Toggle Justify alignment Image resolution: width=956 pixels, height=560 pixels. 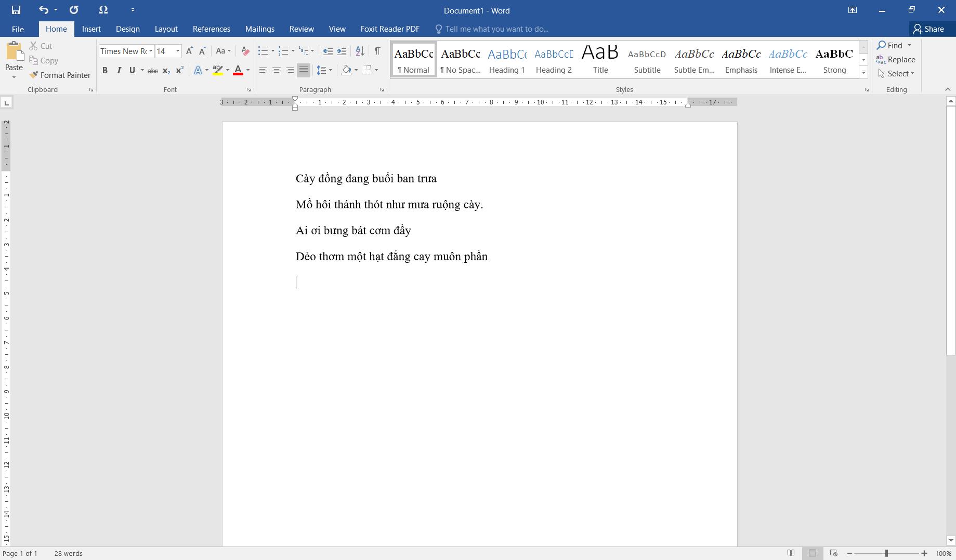pyautogui.click(x=304, y=70)
